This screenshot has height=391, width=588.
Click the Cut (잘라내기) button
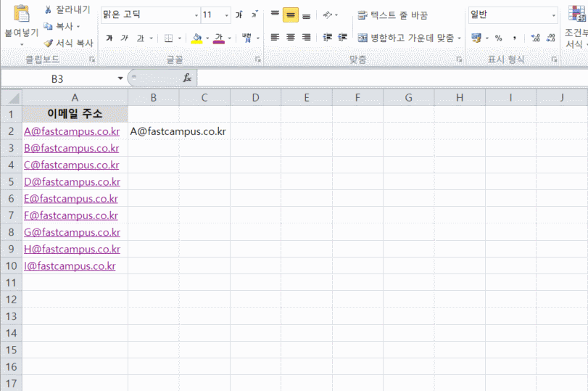[67, 9]
